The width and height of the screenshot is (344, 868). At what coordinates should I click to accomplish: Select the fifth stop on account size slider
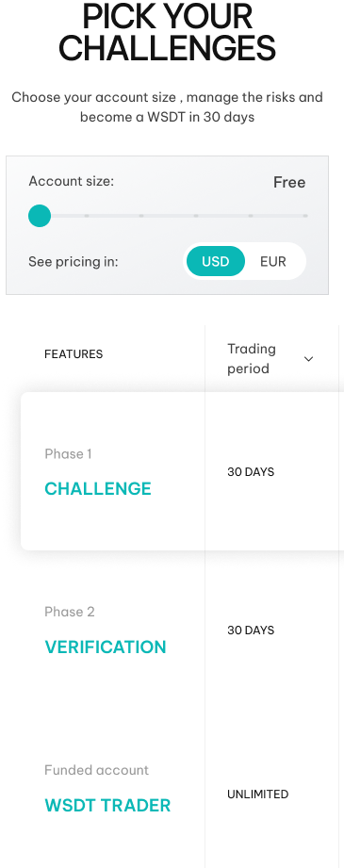(x=251, y=216)
